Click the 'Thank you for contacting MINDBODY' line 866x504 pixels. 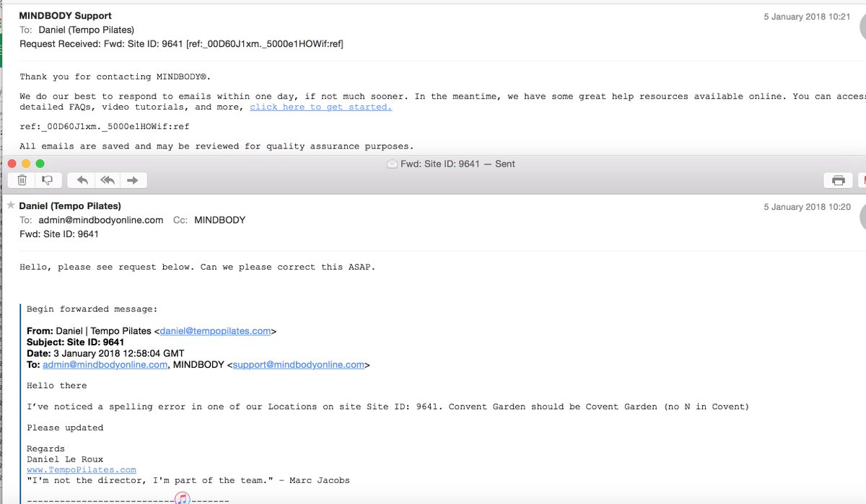click(x=115, y=76)
